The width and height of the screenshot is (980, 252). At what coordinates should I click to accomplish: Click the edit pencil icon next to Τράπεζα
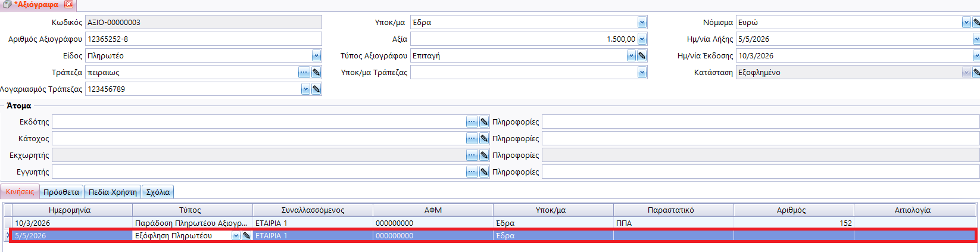(x=316, y=73)
